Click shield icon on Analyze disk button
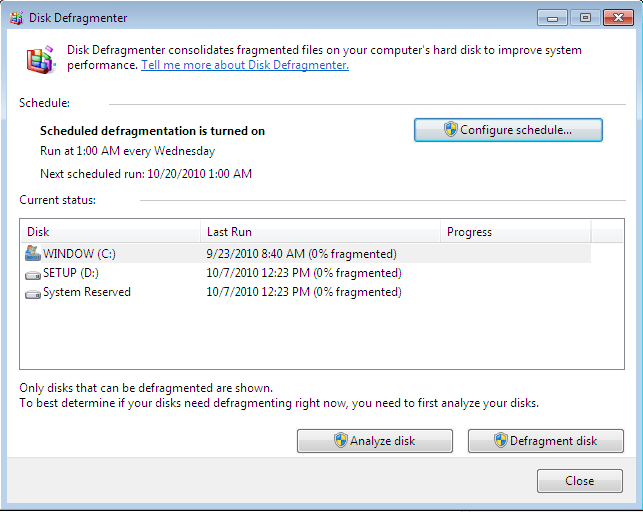The width and height of the screenshot is (643, 512). [340, 441]
